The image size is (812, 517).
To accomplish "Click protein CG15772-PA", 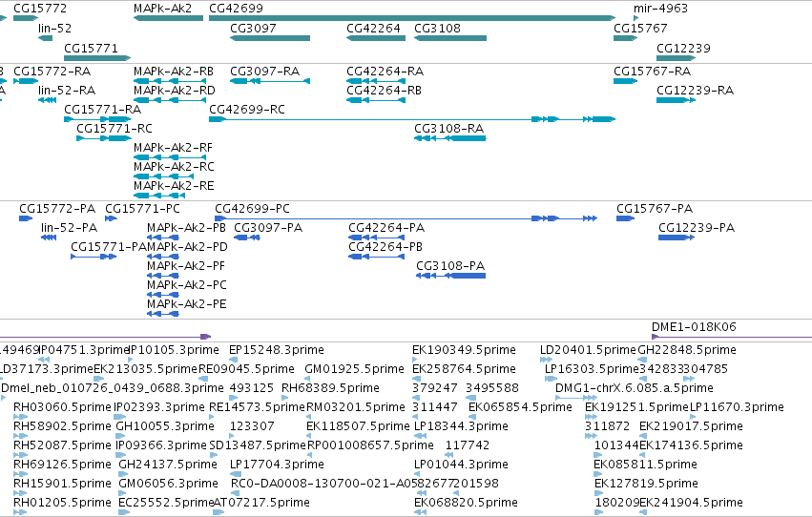I will pos(26,218).
